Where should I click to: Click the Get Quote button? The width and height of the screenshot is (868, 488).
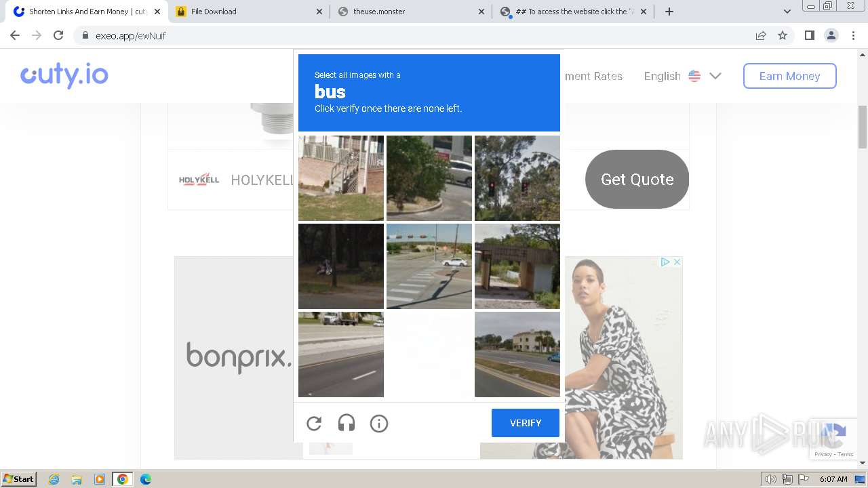click(x=637, y=179)
